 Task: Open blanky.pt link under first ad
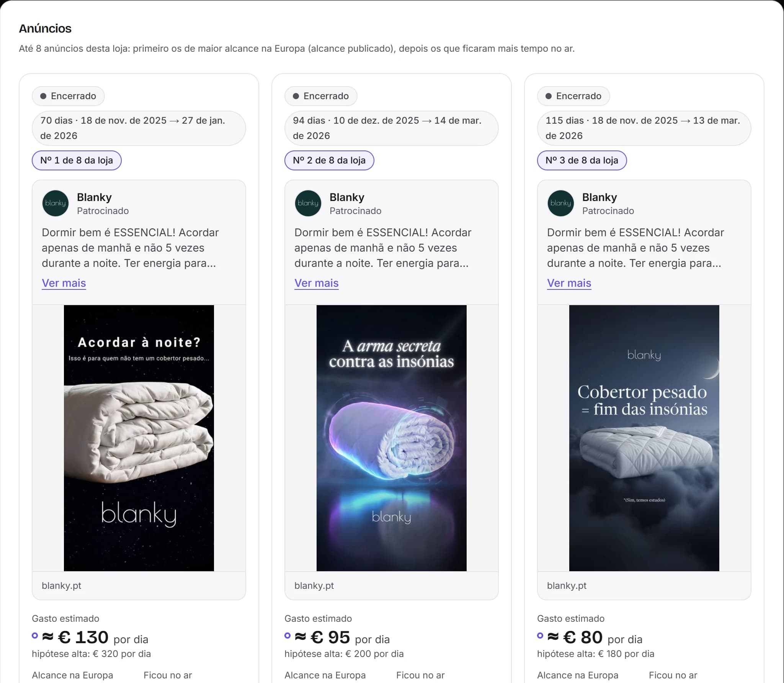pos(62,585)
